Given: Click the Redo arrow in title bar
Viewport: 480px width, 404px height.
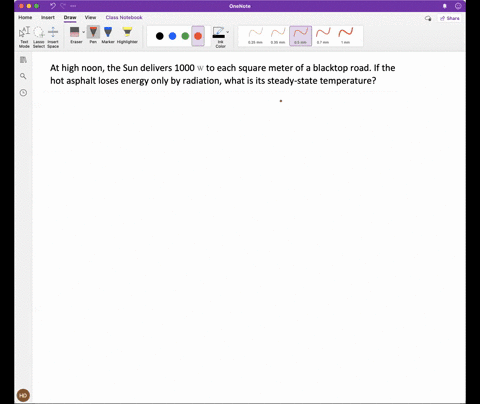Looking at the screenshot, I should (63, 6).
